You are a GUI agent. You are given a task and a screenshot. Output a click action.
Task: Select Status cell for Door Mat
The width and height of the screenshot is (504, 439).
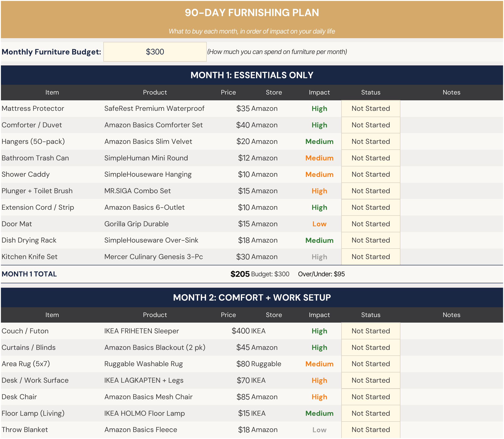point(371,224)
